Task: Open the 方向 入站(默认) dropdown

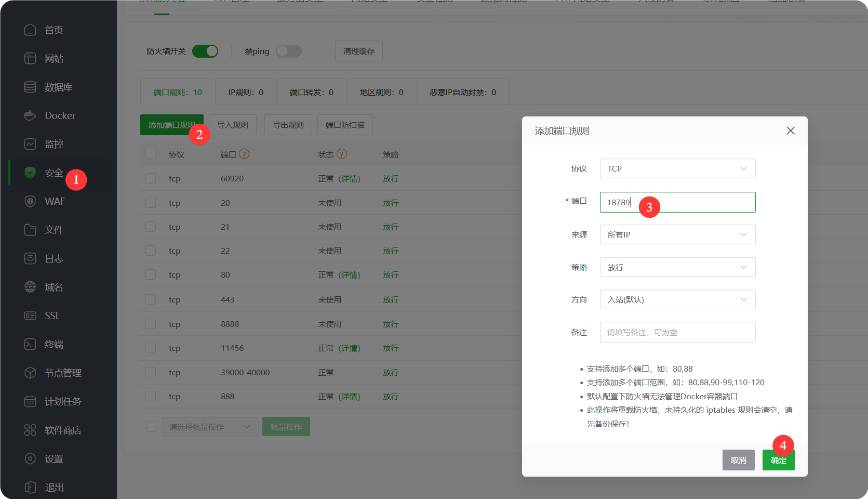Action: pyautogui.click(x=677, y=299)
